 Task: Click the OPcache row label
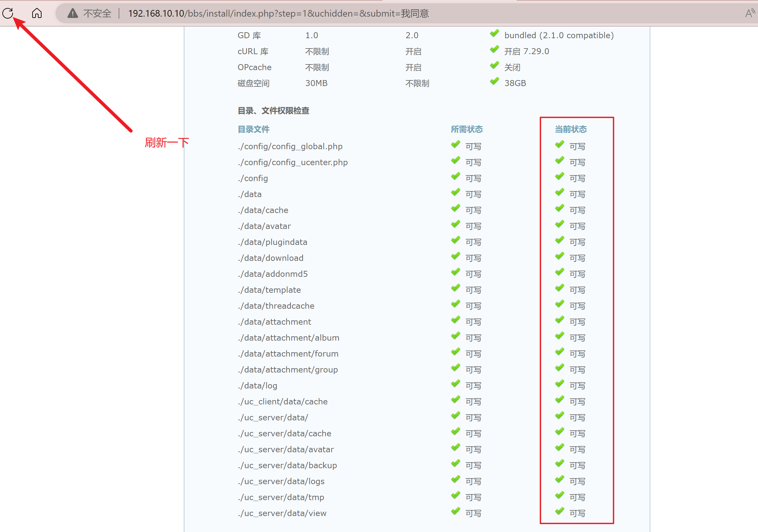tap(255, 67)
